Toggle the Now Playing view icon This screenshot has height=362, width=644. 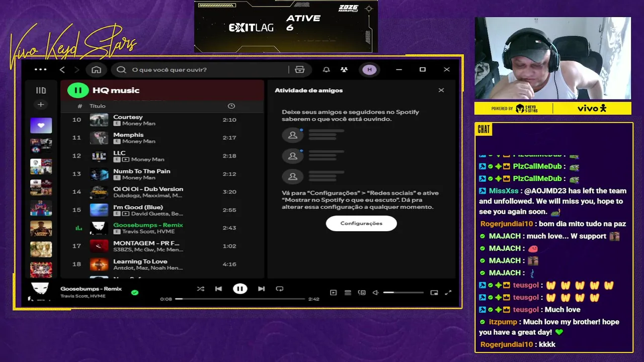pos(333,293)
